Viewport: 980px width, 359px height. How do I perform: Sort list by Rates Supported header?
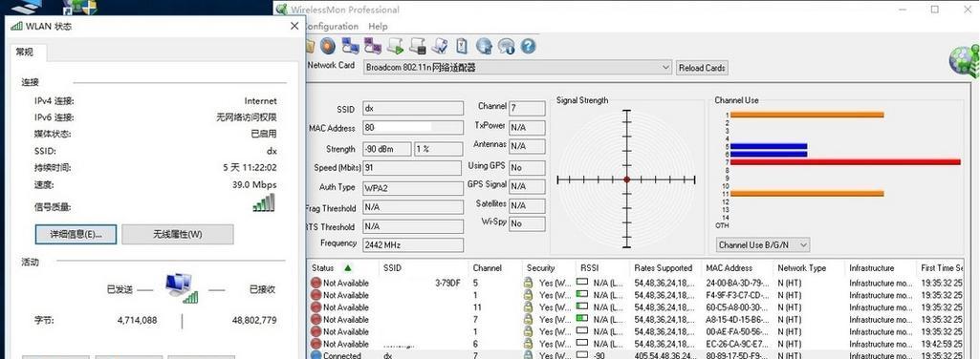point(665,268)
